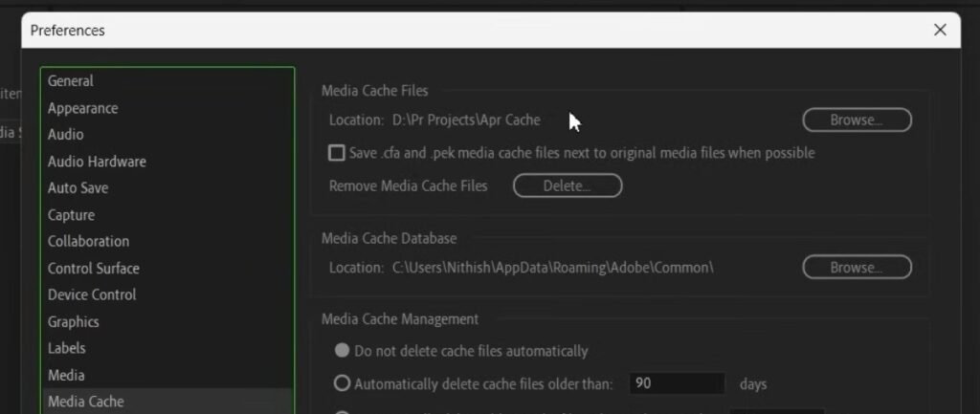Open Capture preferences
The height and width of the screenshot is (414, 980).
point(71,215)
